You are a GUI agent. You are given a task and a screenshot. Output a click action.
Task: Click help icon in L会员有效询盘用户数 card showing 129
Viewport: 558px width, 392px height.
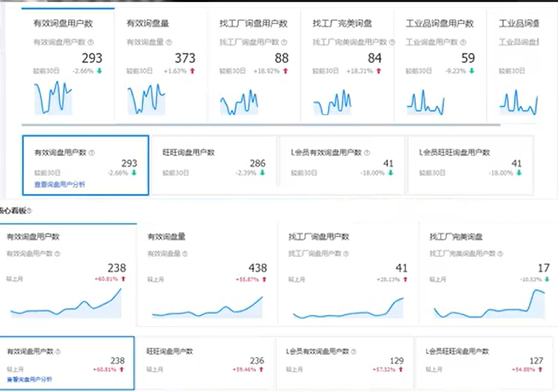[353, 352]
